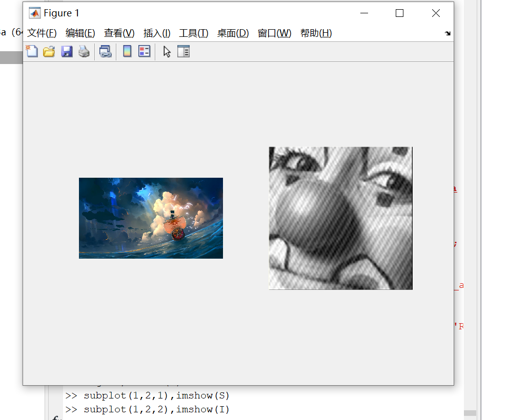Open the 编辑(E) menu
The width and height of the screenshot is (508, 420).
(x=80, y=33)
